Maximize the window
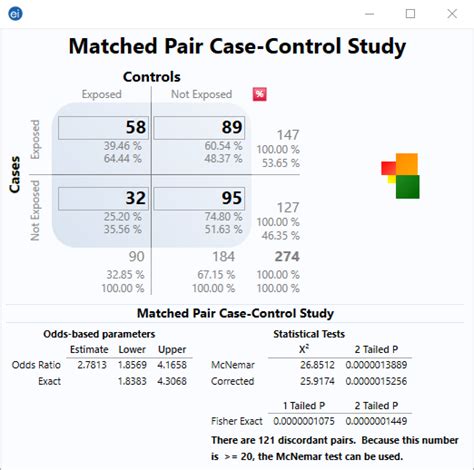474x470 pixels. [410, 14]
